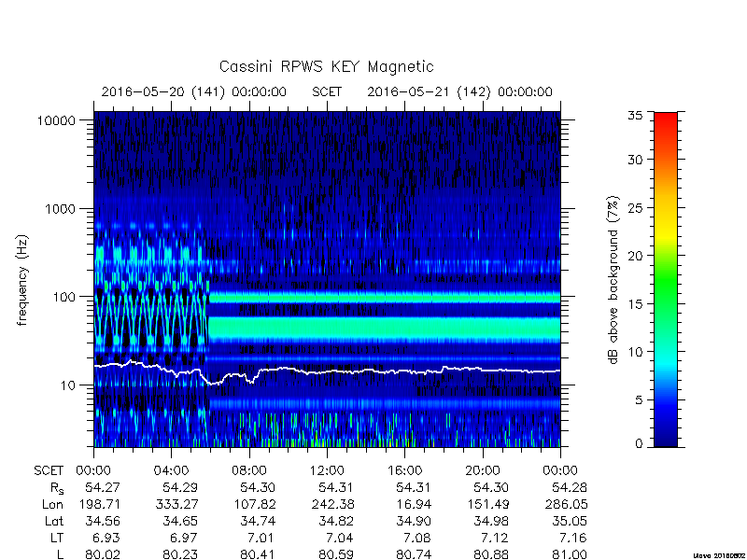Click the Lon value 198.71
The width and height of the screenshot is (747, 560).
click(x=99, y=504)
